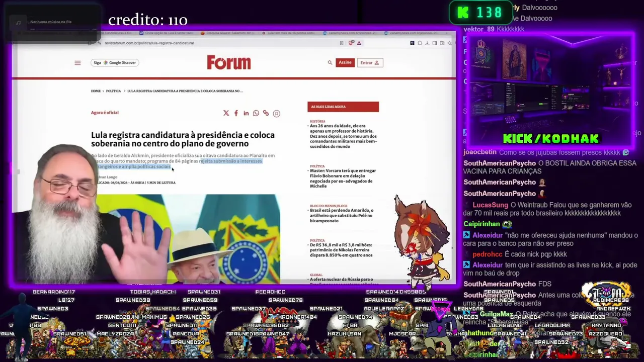Share the article via WhatsApp

256,113
